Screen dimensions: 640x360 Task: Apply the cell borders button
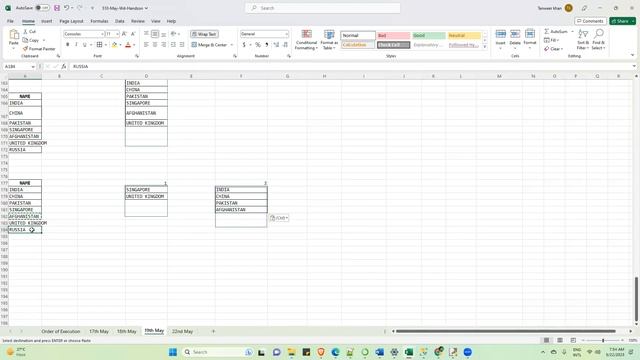pos(99,44)
